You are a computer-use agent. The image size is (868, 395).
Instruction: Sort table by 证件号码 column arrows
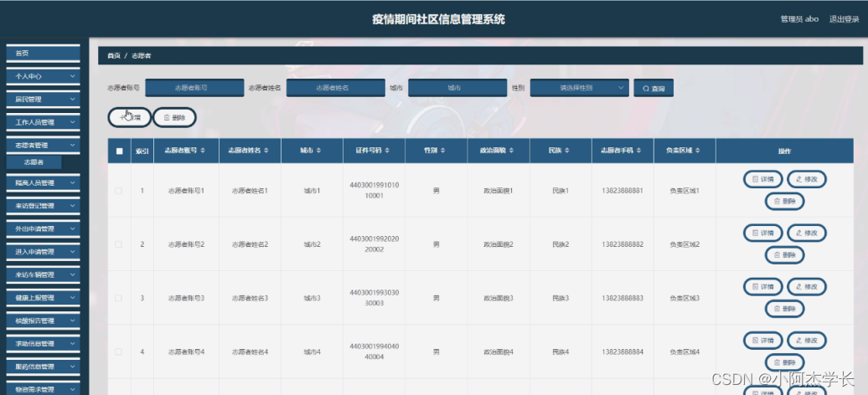click(387, 151)
